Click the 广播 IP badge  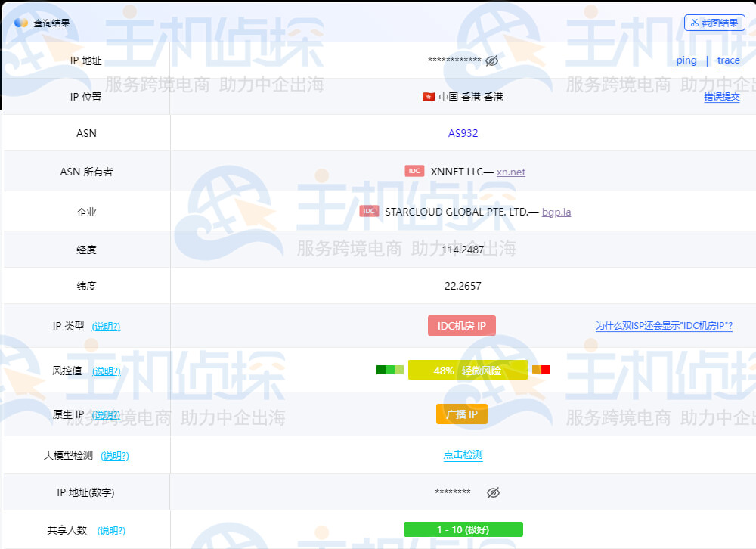[462, 414]
